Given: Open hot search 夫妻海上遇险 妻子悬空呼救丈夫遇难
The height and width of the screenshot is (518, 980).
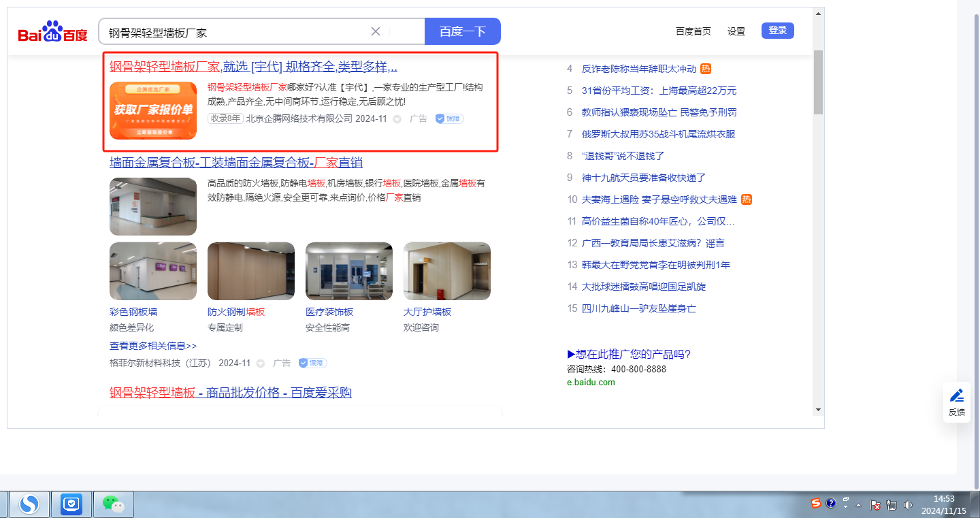Looking at the screenshot, I should (x=659, y=199).
